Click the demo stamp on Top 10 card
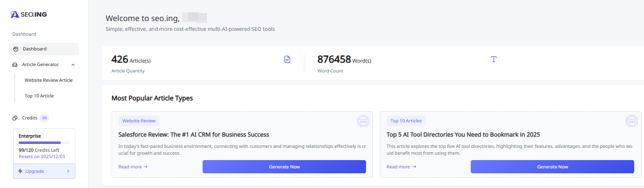 tap(632, 121)
